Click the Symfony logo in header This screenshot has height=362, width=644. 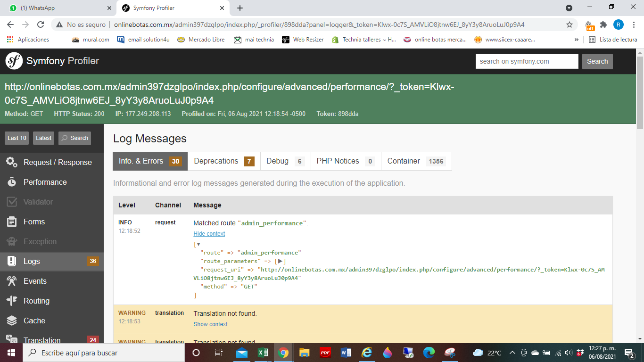click(14, 61)
